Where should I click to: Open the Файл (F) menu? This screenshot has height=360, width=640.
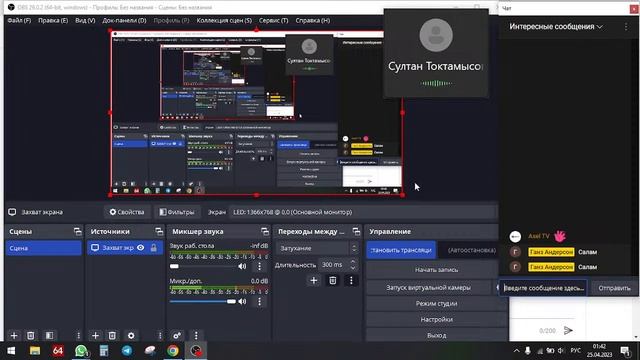pyautogui.click(x=19, y=20)
